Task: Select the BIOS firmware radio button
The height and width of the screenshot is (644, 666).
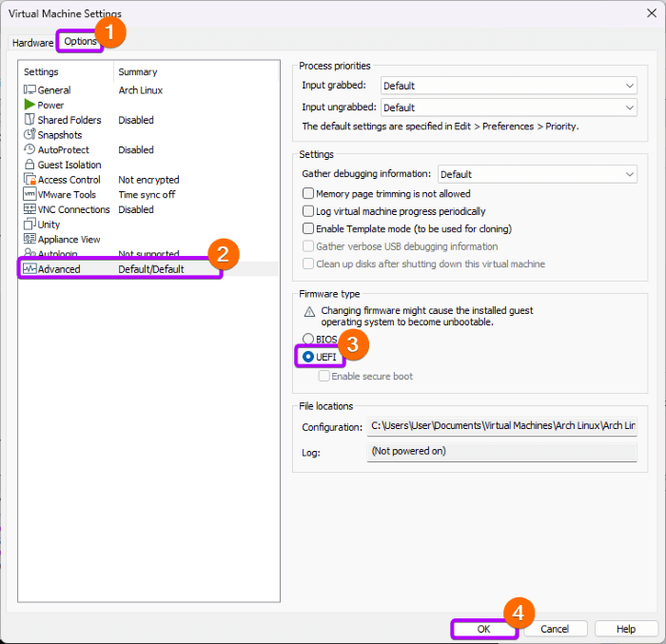Action: [308, 339]
